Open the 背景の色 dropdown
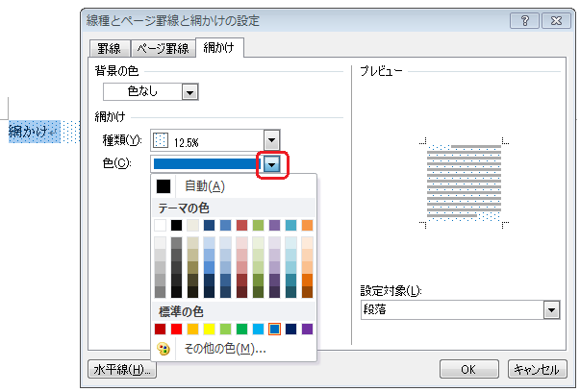Image resolution: width=580 pixels, height=392 pixels. pos(189,92)
